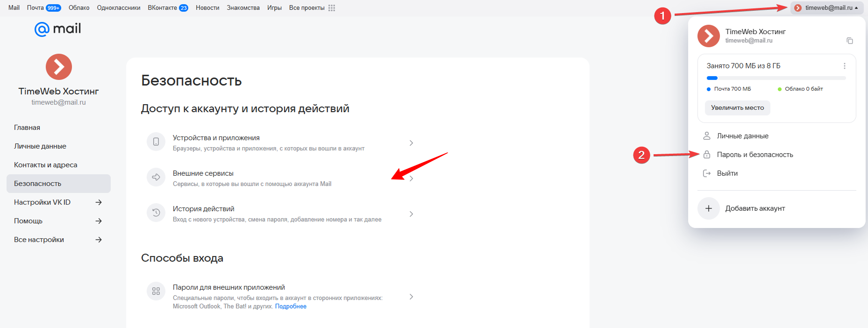Click timeweb@mail.ru under popup name
Viewport: 868px width, 328px height.
tap(749, 41)
